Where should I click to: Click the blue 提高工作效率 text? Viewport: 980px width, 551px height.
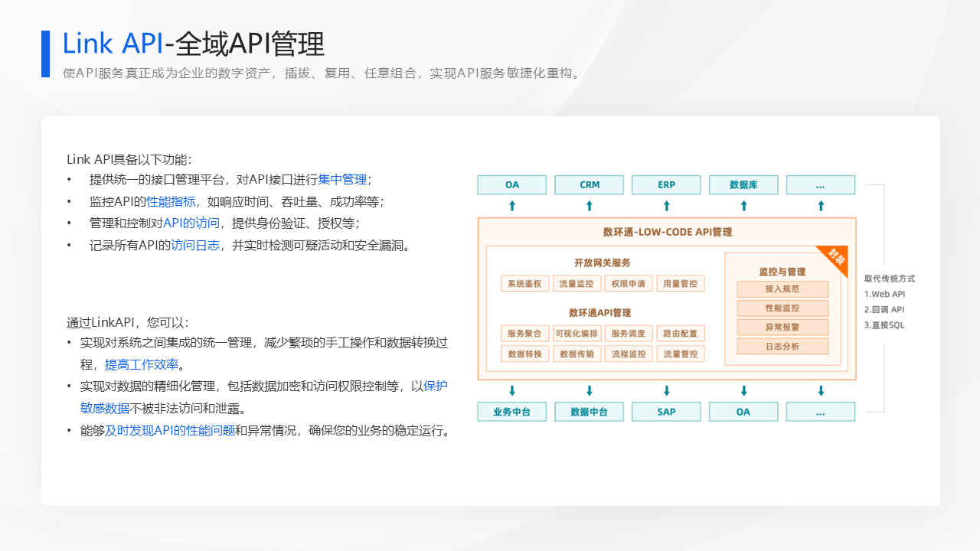[x=142, y=364]
